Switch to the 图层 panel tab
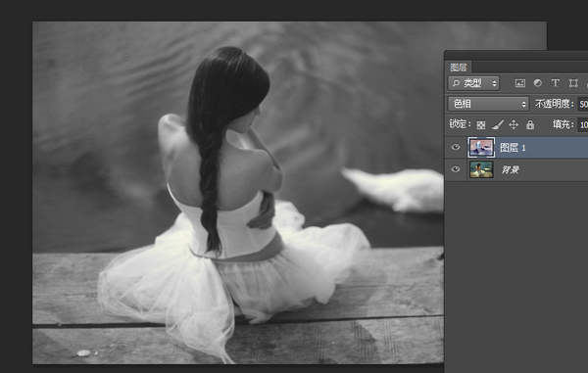 (x=459, y=68)
